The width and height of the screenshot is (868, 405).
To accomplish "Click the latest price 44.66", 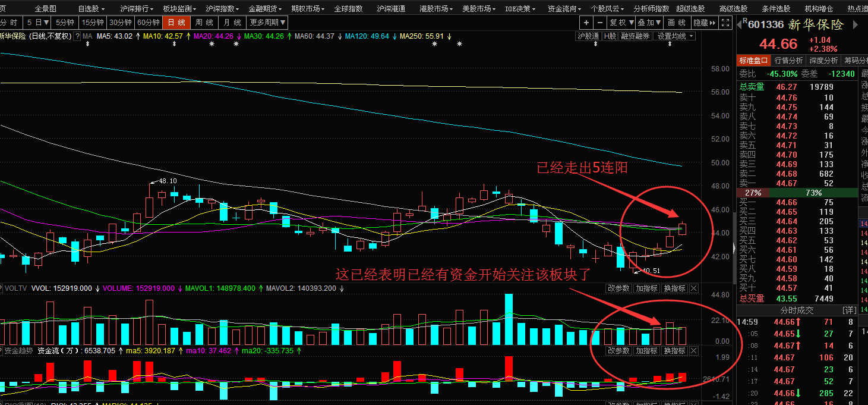I will (778, 44).
